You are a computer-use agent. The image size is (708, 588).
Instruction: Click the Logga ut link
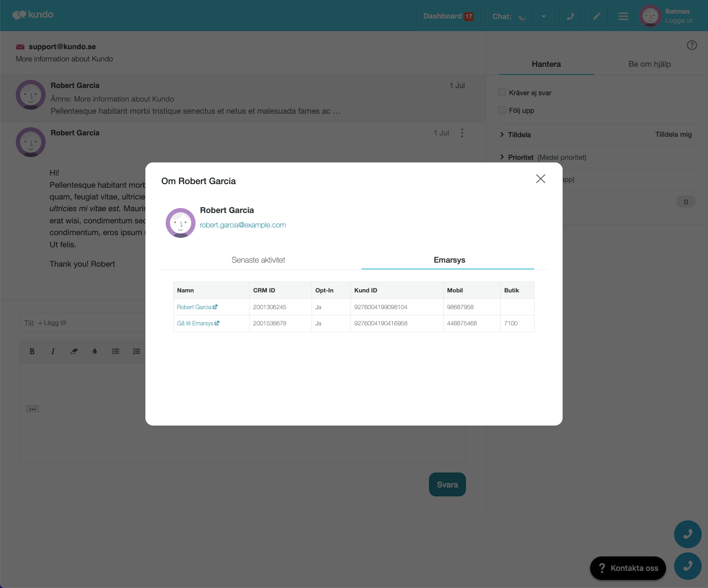678,20
